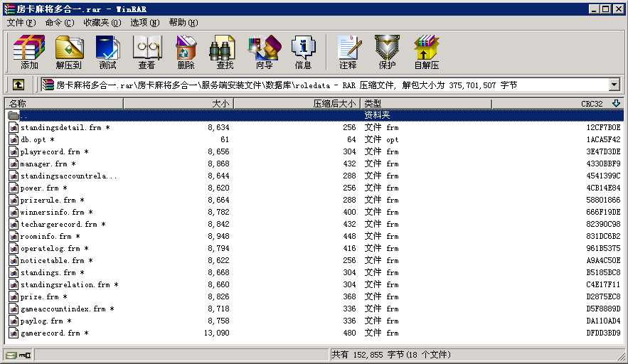Select standings.frm file
The height and width of the screenshot is (364, 628).
52,273
